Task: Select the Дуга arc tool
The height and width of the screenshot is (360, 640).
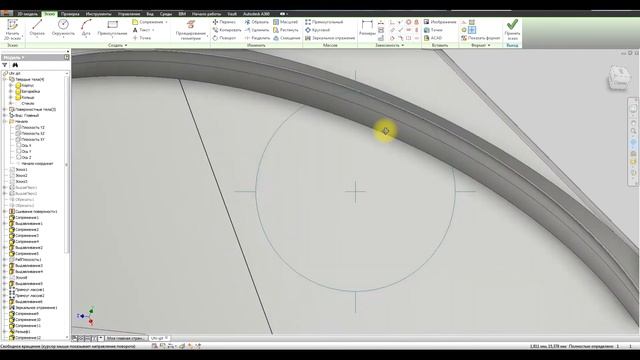Action: point(86,28)
